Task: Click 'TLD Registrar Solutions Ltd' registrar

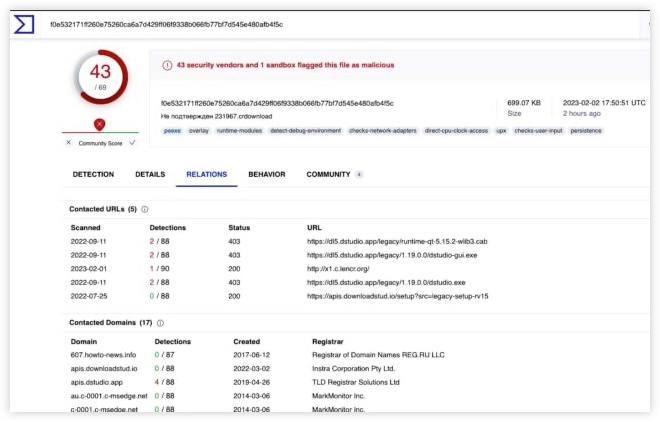Action: pos(356,382)
